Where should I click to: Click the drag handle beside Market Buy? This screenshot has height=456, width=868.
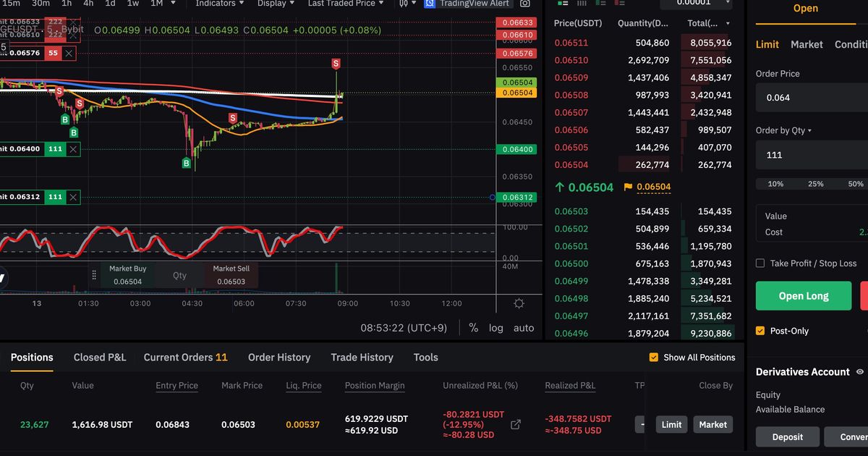coord(93,275)
